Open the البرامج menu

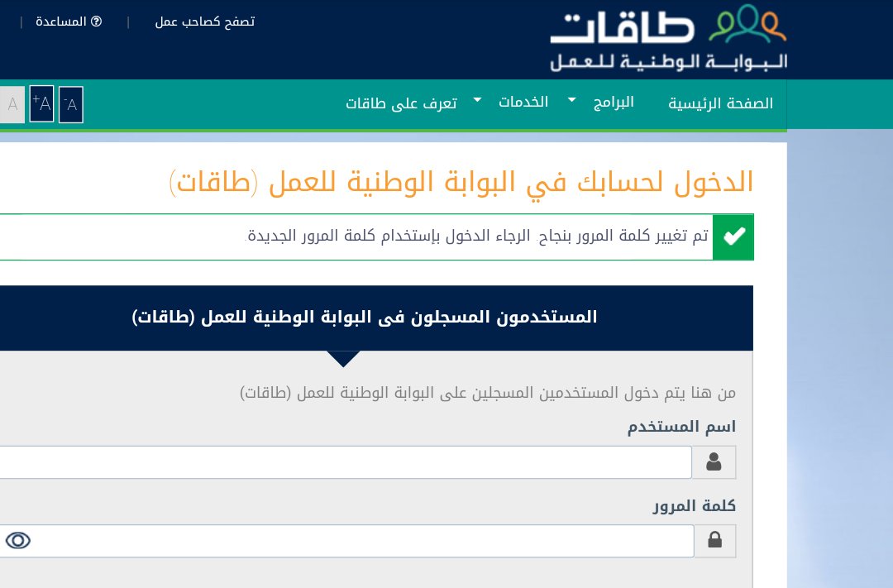(614, 102)
